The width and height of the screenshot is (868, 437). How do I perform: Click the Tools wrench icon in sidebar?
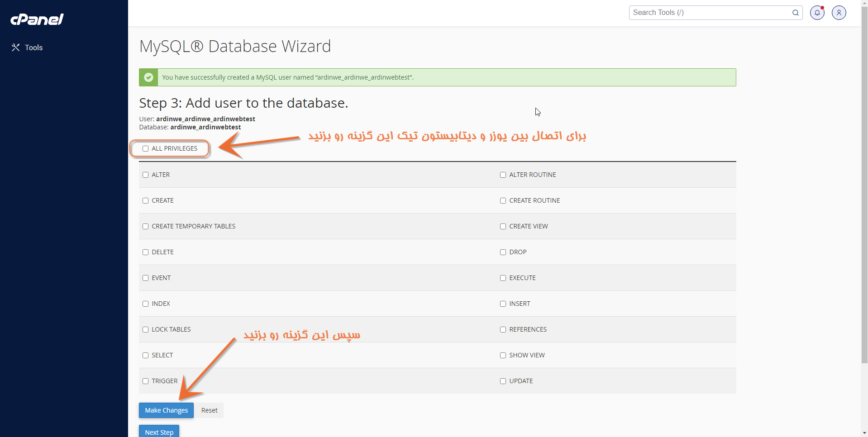pyautogui.click(x=16, y=47)
